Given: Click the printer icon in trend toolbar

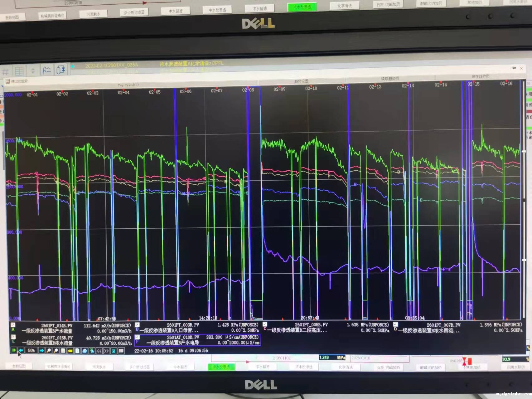Looking at the screenshot, I should click(85, 351).
